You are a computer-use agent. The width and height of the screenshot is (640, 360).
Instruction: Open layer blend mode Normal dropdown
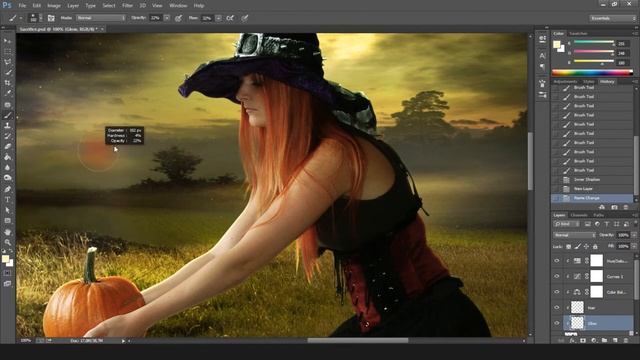[575, 235]
